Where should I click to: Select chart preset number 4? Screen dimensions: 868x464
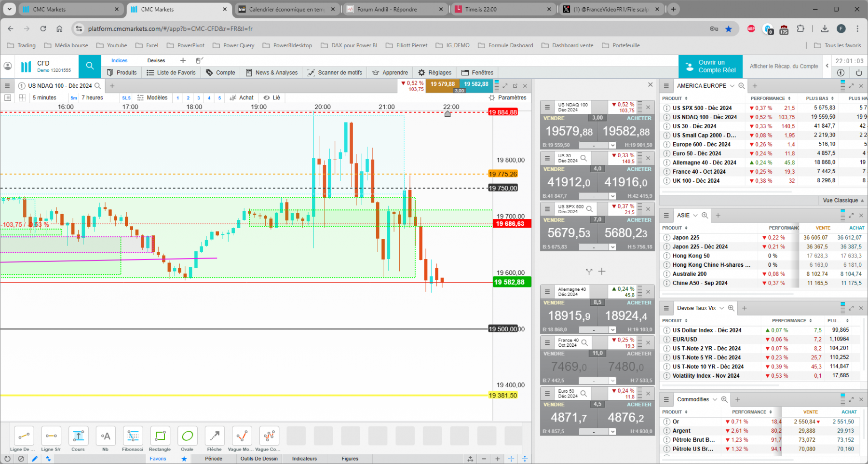tap(209, 98)
